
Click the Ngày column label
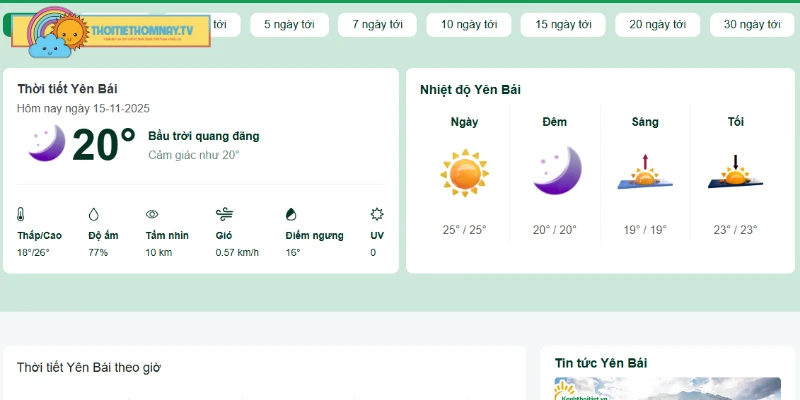point(464,122)
